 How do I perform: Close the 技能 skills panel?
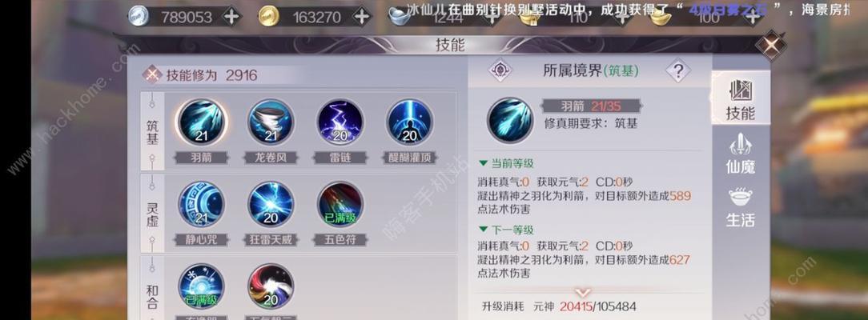pos(771,45)
